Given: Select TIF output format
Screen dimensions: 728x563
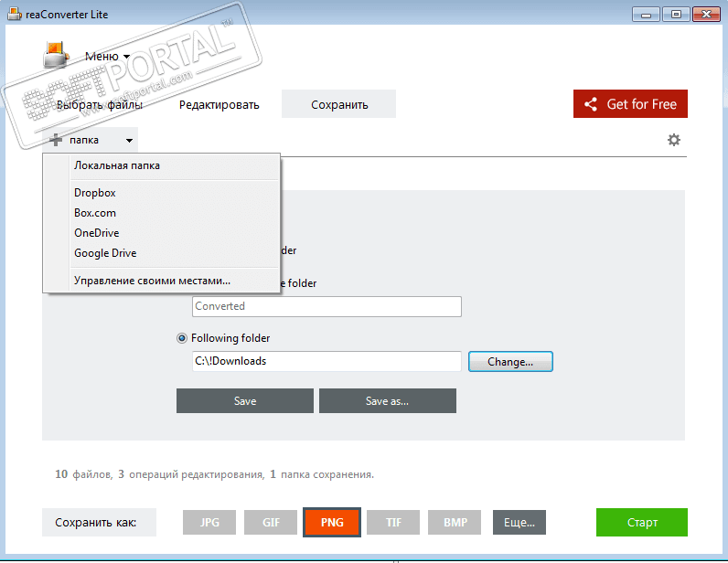Looking at the screenshot, I should tap(393, 523).
